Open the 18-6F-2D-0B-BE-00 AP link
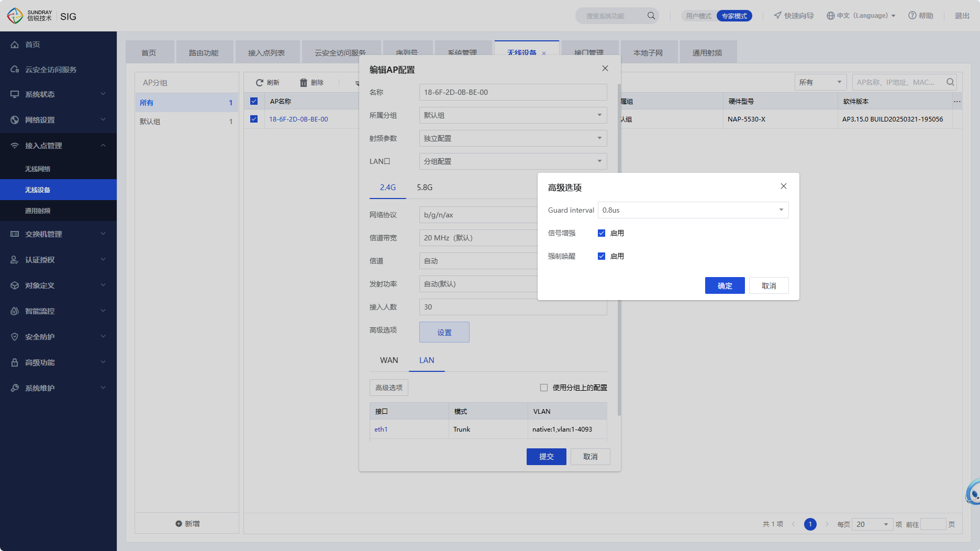This screenshot has height=551, width=980. click(x=298, y=119)
